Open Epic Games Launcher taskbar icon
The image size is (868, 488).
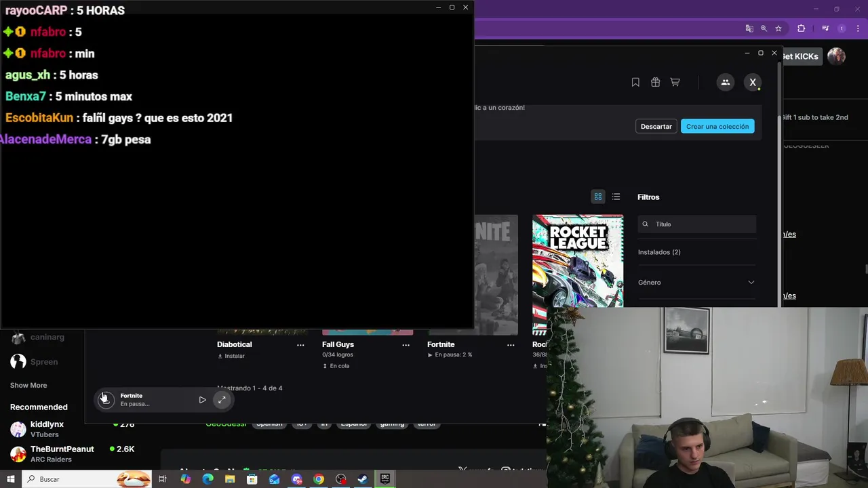point(385,479)
